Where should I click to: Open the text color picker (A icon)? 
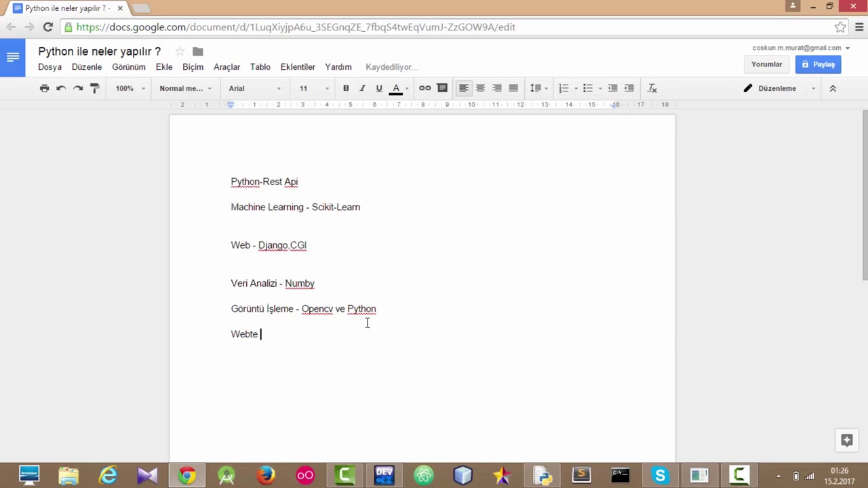pyautogui.click(x=396, y=88)
